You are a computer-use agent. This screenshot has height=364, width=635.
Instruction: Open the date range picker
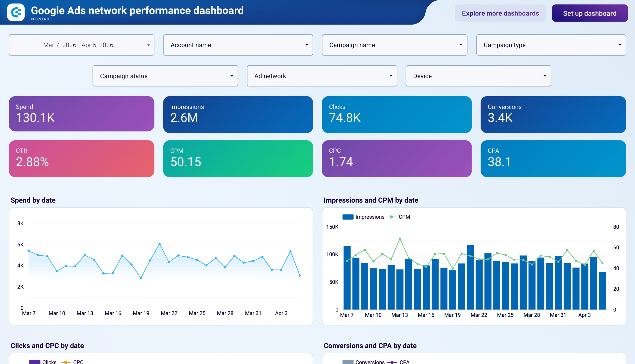(82, 45)
